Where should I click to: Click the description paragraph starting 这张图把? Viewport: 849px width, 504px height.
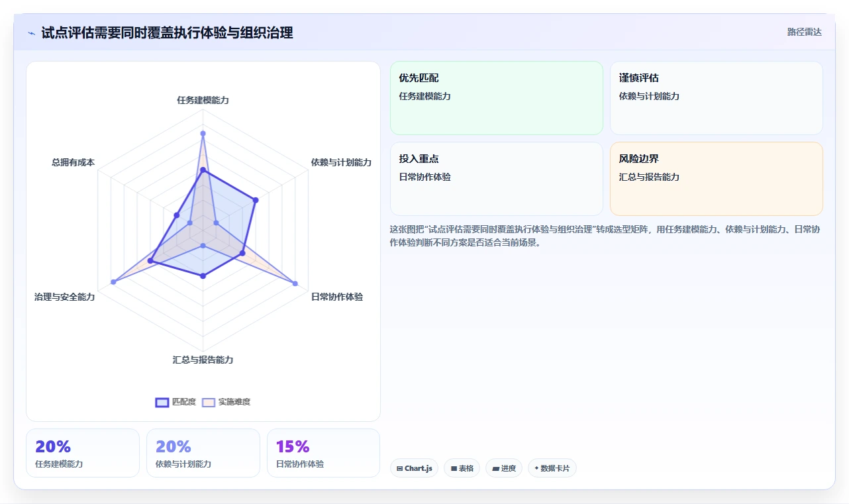606,236
